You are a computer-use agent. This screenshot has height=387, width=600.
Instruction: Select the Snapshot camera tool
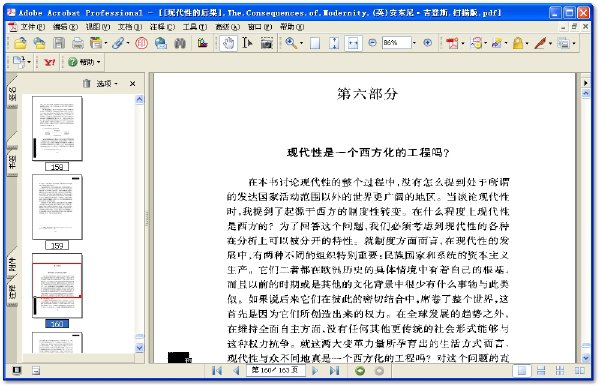267,43
